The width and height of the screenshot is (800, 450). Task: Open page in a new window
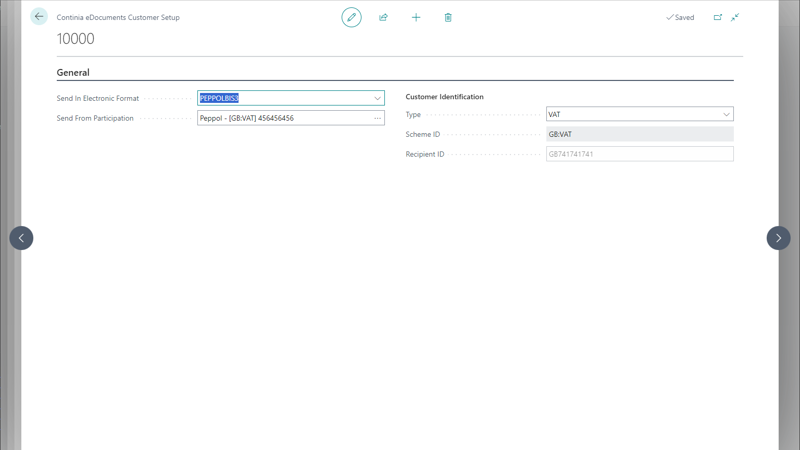[717, 17]
